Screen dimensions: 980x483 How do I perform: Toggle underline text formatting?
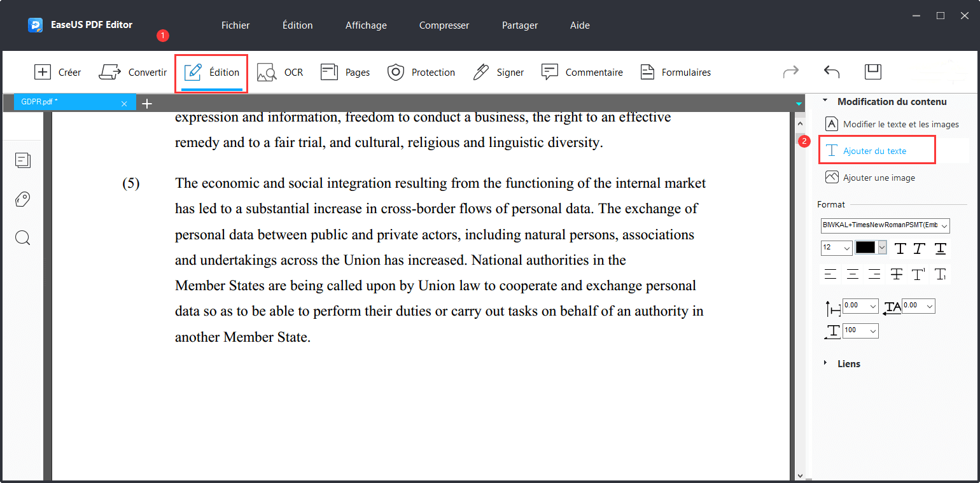pos(940,248)
